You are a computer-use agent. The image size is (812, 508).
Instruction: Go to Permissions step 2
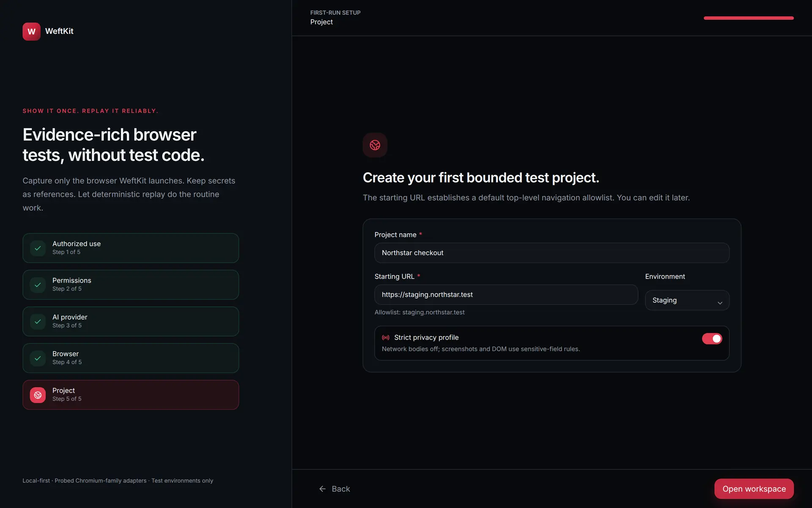point(131,285)
